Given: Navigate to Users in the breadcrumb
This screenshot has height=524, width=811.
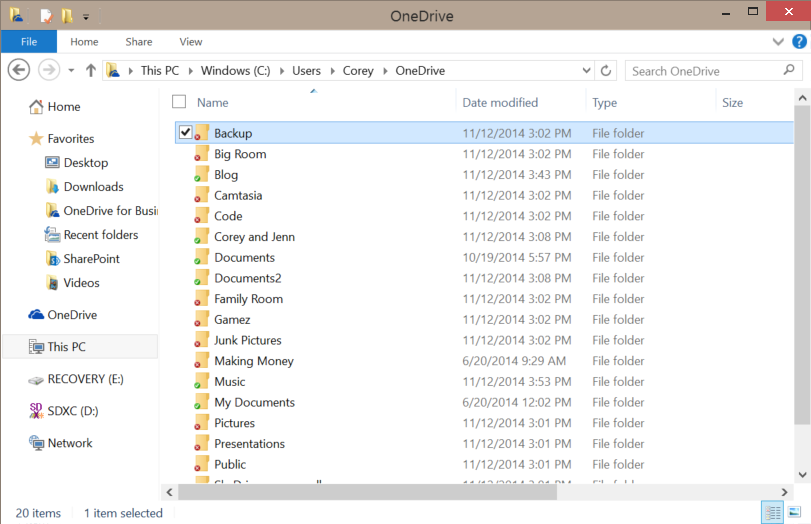Looking at the screenshot, I should click(x=306, y=71).
